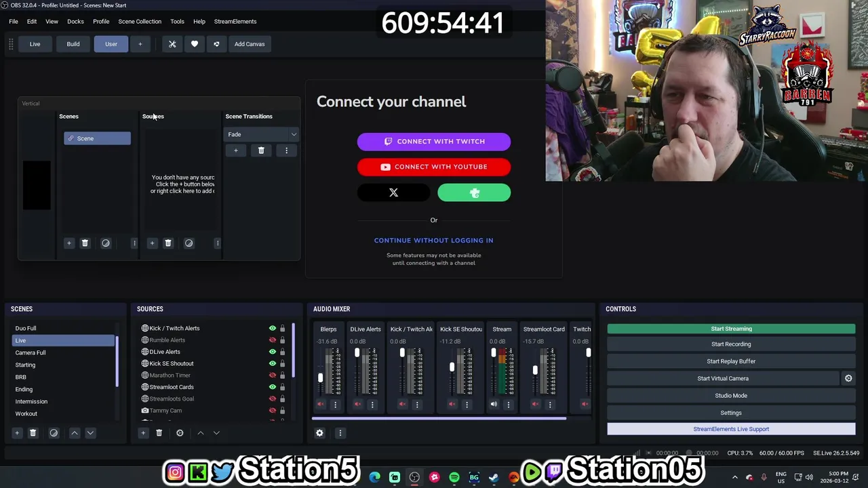Delete scene in Vertical canvas Scenes panel
This screenshot has width=868, height=488.
tap(85, 243)
